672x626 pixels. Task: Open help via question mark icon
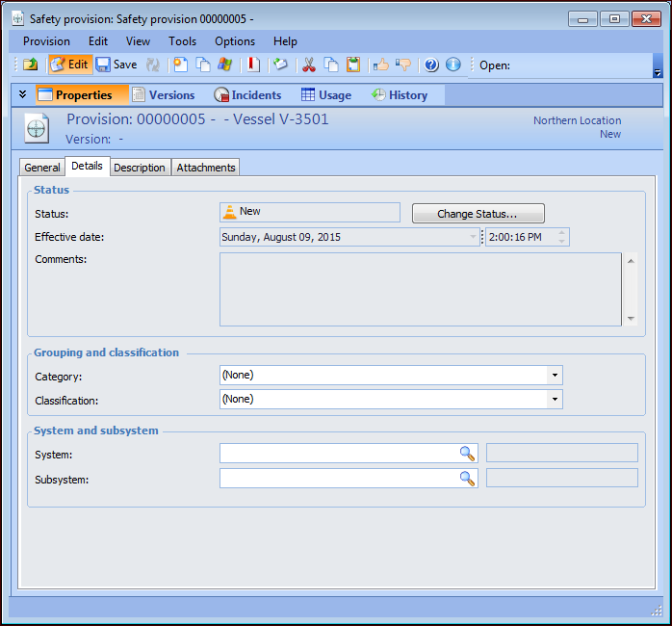(431, 65)
